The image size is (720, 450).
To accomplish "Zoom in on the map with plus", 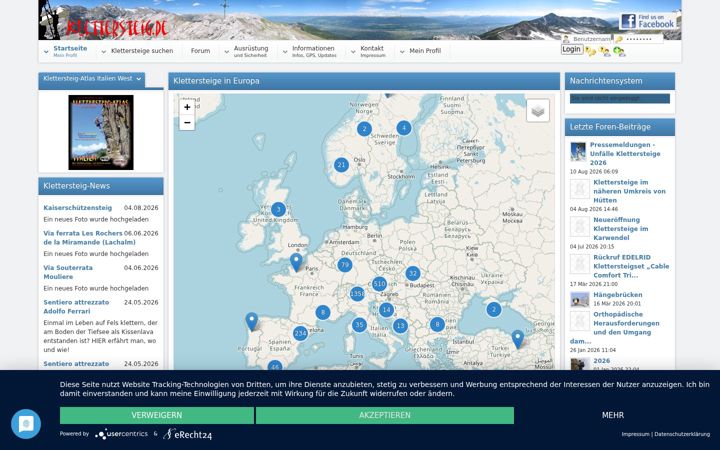I will pyautogui.click(x=187, y=107).
